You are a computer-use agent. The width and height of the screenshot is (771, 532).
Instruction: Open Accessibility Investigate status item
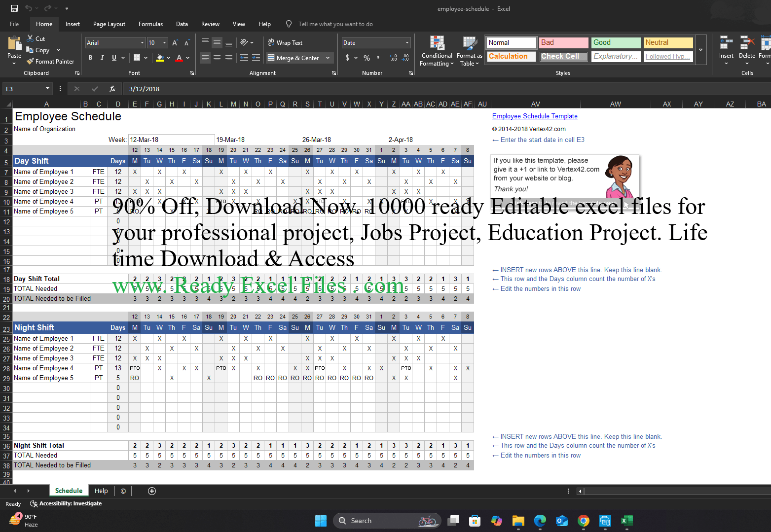click(x=66, y=503)
